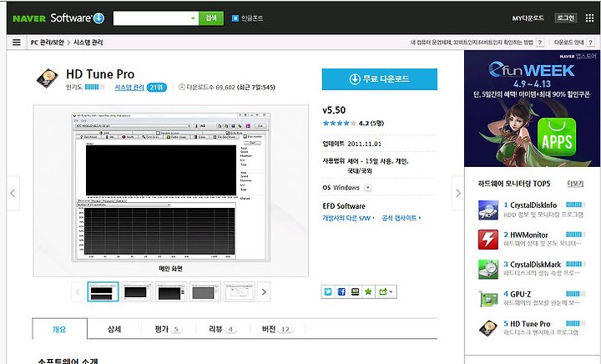The image size is (601, 364).
Task: Click the me2day share icon next to Facebook
Action: [x=355, y=292]
